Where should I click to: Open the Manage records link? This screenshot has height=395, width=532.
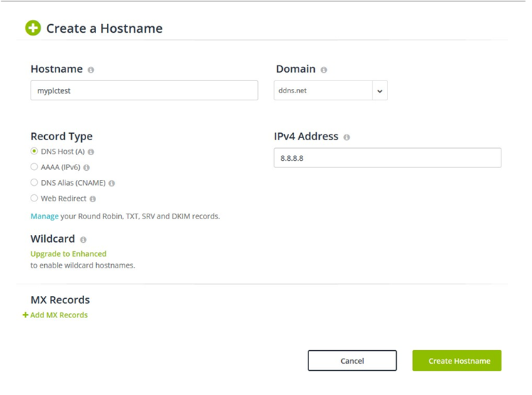coord(44,216)
